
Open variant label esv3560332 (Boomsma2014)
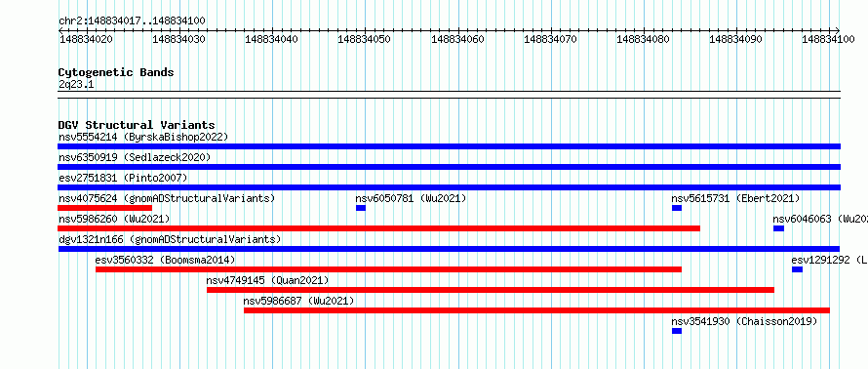tap(165, 260)
